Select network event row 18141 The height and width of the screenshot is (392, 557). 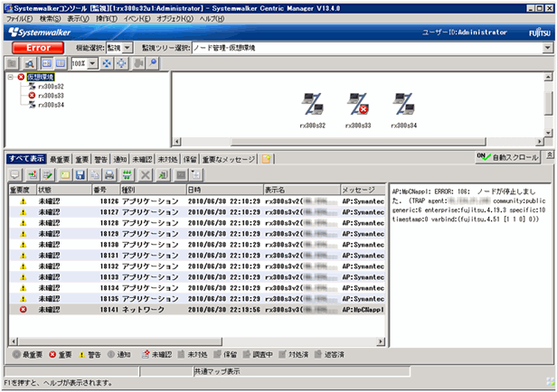click(x=197, y=309)
